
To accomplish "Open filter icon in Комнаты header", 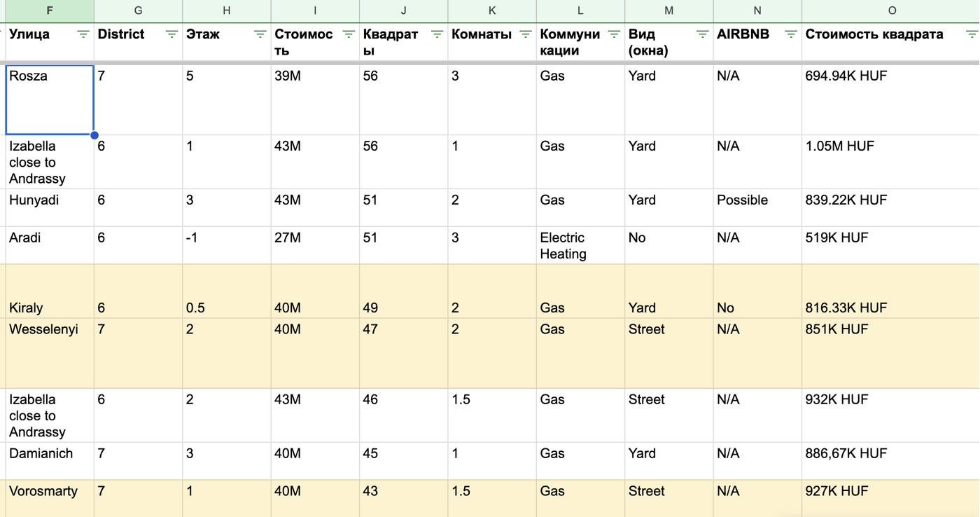I will tap(525, 34).
